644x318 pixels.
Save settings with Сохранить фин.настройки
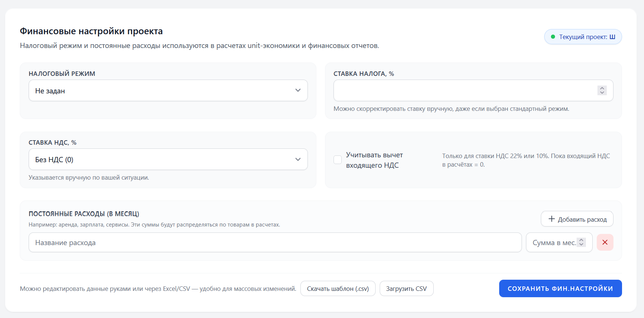560,289
